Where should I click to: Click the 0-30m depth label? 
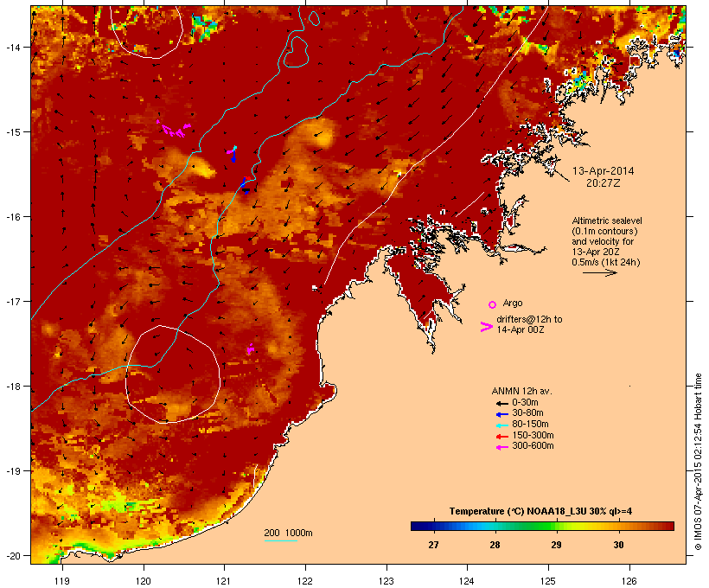(525, 402)
